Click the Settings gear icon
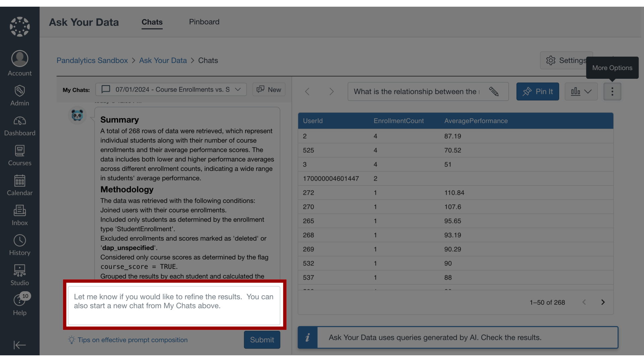The image size is (644, 362). coord(551,60)
